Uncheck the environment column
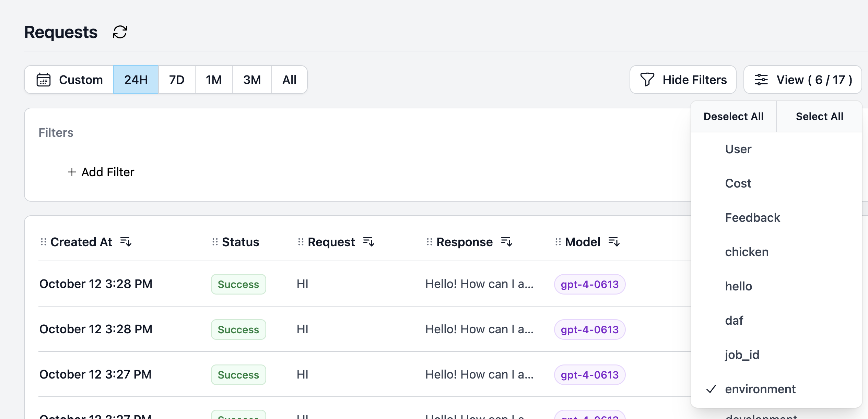Screen dimensions: 868x419 pos(760,389)
